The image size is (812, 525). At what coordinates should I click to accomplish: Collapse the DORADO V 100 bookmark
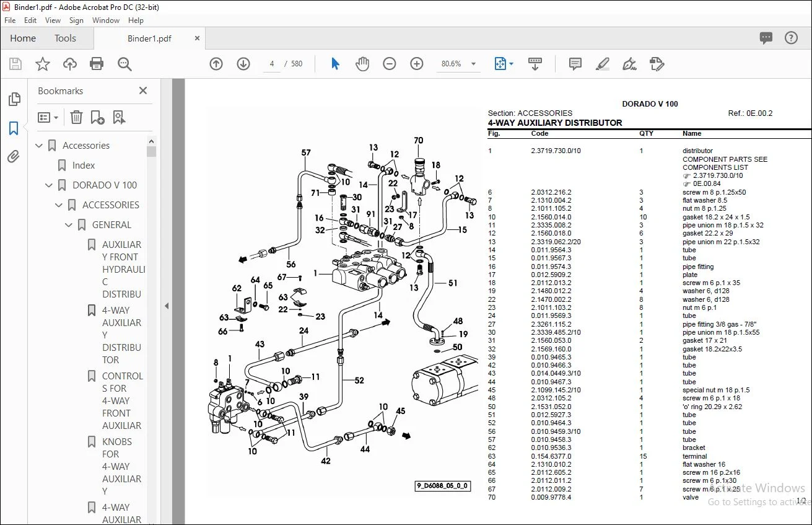(50, 185)
